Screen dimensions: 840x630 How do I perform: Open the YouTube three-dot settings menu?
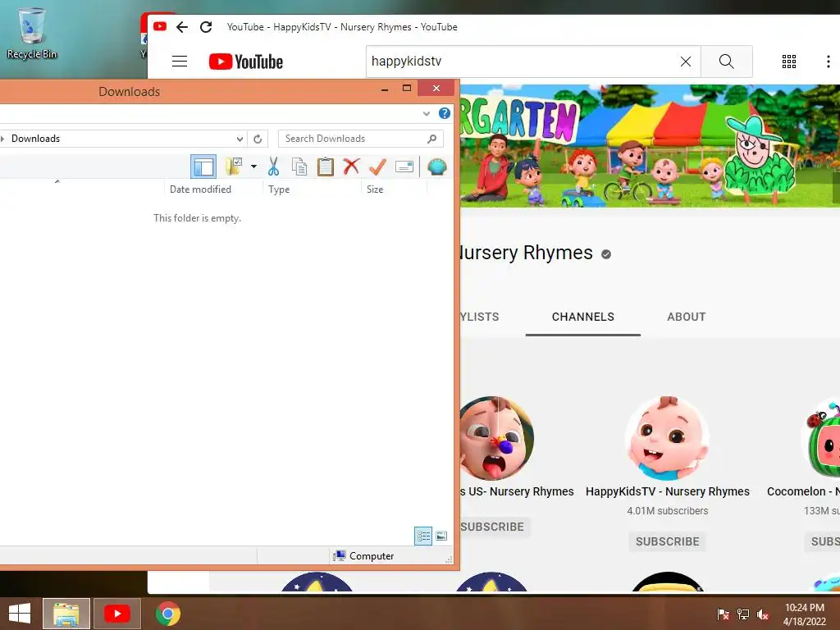pyautogui.click(x=829, y=62)
